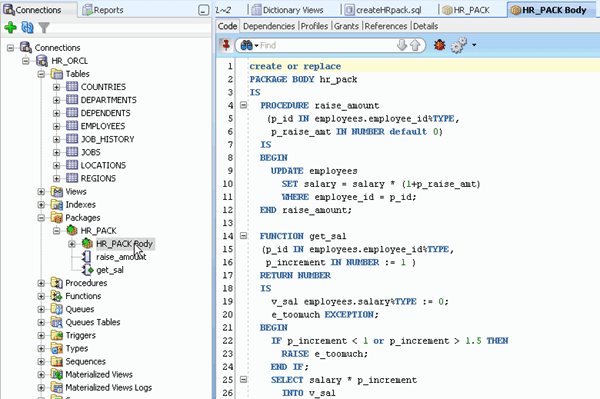Click the gears Compile icon
Screen dimensions: 600x399
pyautogui.click(x=458, y=45)
